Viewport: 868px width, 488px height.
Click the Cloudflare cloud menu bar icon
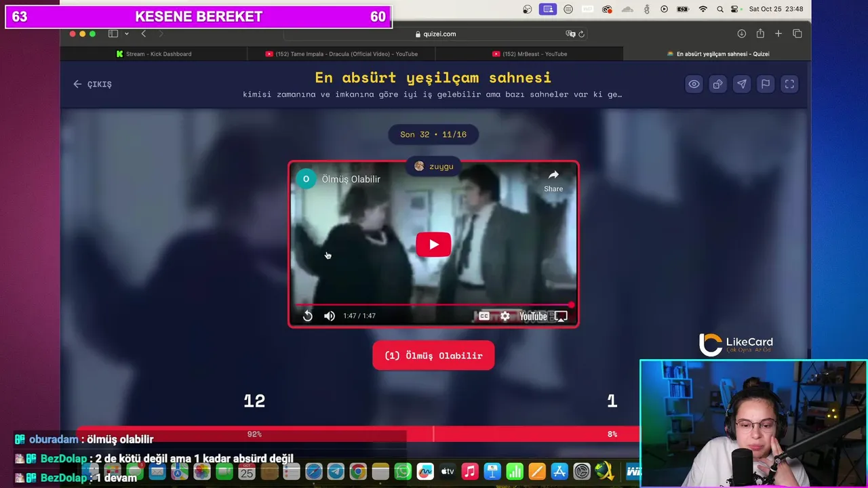[x=627, y=9]
